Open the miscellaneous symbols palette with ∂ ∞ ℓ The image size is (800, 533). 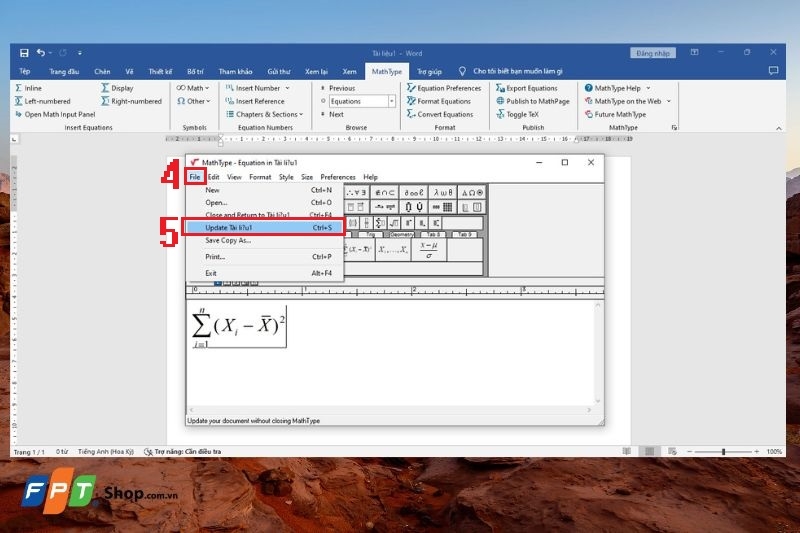click(414, 192)
